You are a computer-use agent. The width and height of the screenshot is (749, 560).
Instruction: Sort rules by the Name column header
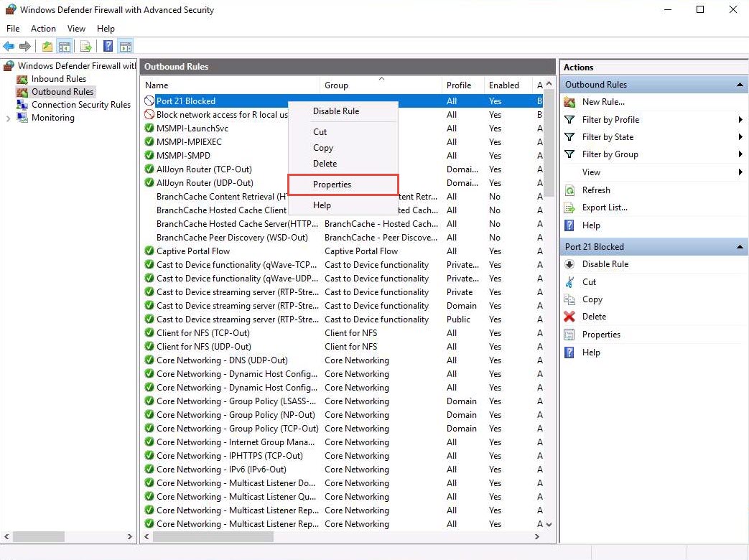click(x=231, y=85)
